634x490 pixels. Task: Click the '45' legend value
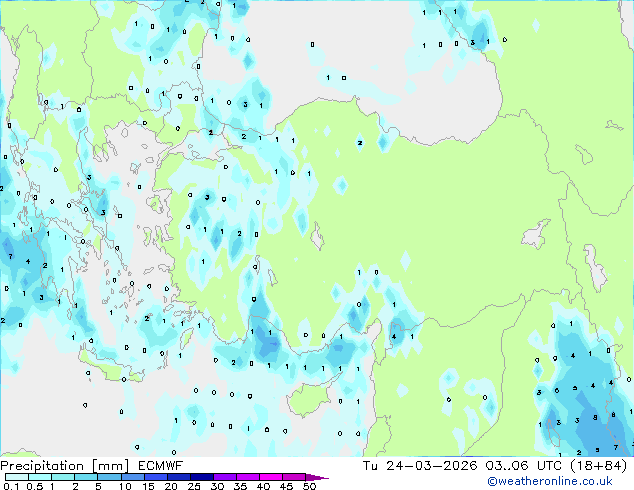(x=286, y=486)
